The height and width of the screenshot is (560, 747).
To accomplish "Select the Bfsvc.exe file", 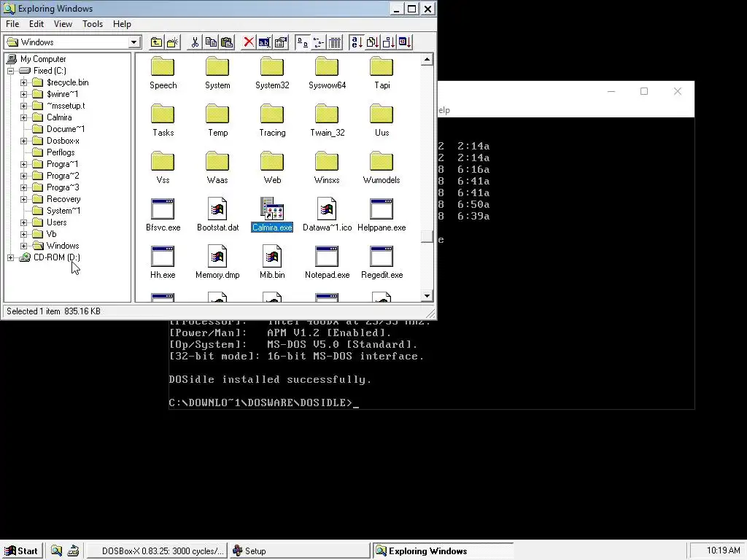I will tap(163, 215).
